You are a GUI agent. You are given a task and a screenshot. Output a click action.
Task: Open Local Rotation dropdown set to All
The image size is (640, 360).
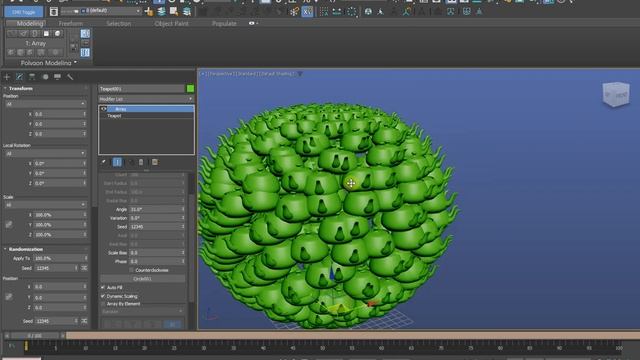pyautogui.click(x=45, y=153)
